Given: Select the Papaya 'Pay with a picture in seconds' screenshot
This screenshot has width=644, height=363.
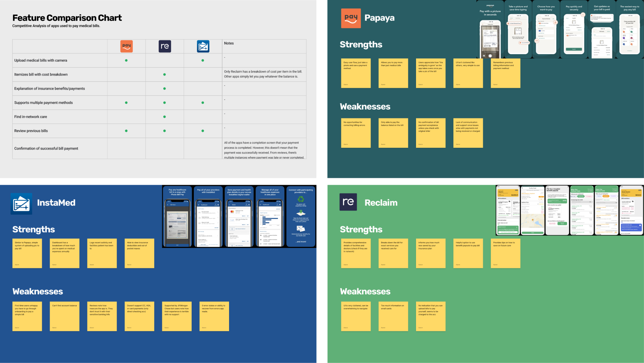Looking at the screenshot, I should tap(490, 29).
